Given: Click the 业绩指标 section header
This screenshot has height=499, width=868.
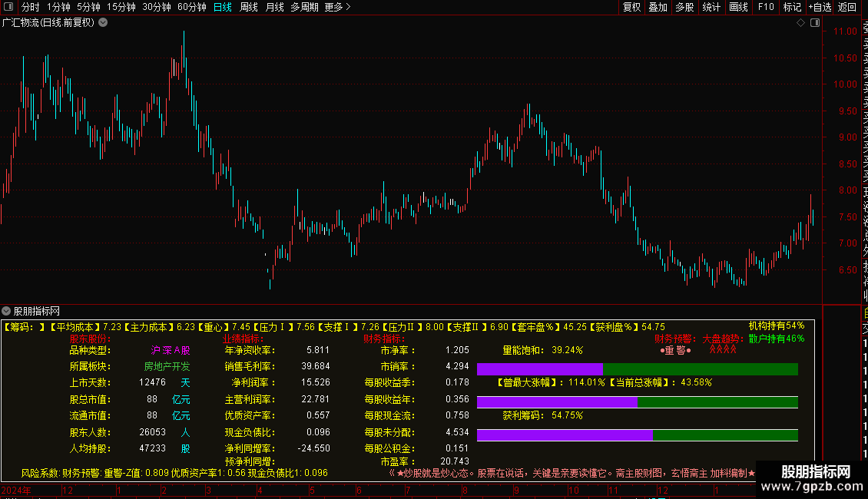Looking at the screenshot, I should point(243,339).
